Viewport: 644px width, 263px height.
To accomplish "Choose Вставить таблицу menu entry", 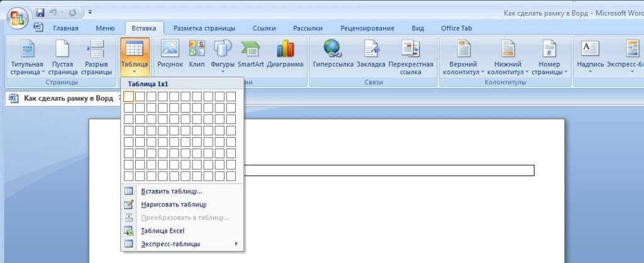I will (172, 191).
